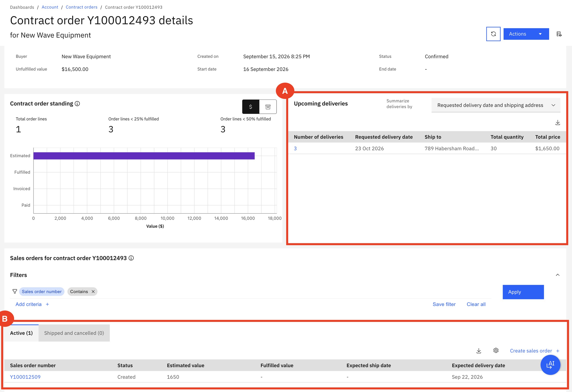Show info for Contract order standing
This screenshot has width=572, height=392.
pyautogui.click(x=77, y=104)
